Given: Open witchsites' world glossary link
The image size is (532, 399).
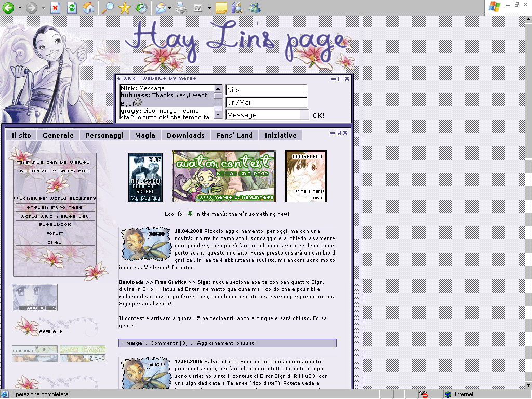Looking at the screenshot, I should tap(55, 198).
